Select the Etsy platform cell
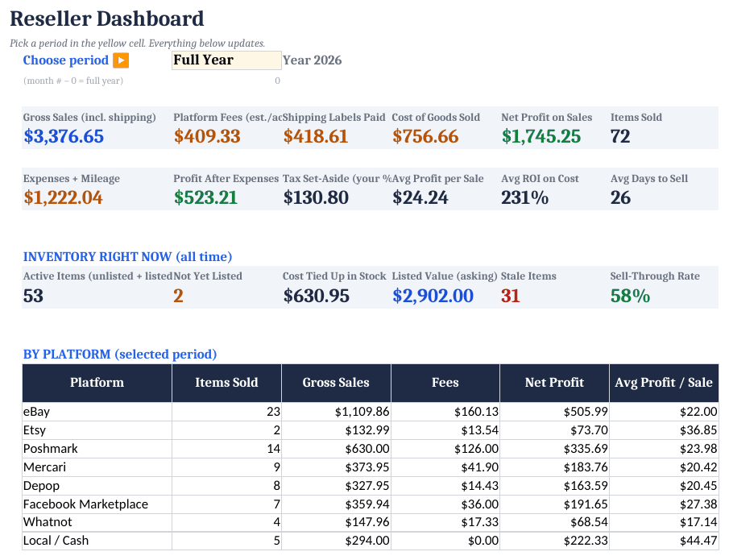This screenshot has height=560, width=729. pos(97,430)
